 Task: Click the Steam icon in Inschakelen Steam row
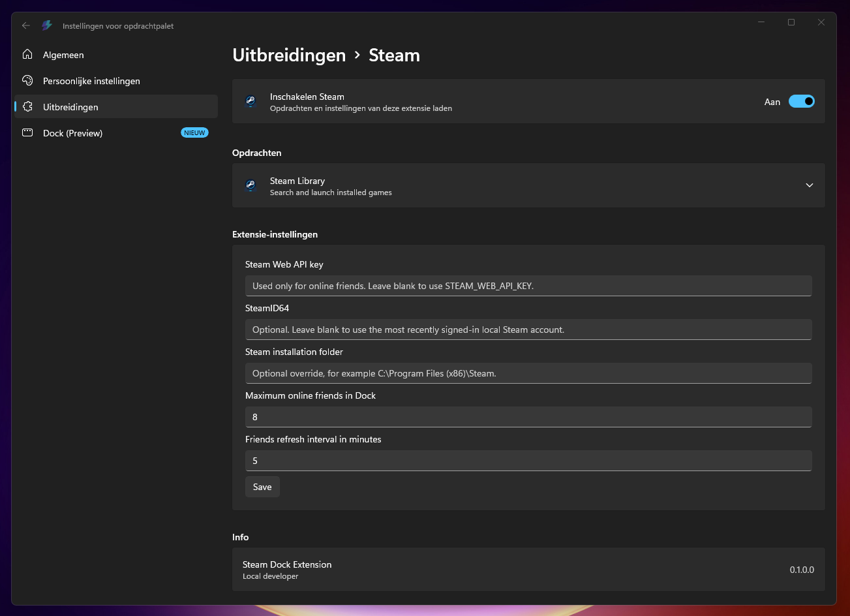click(x=250, y=101)
